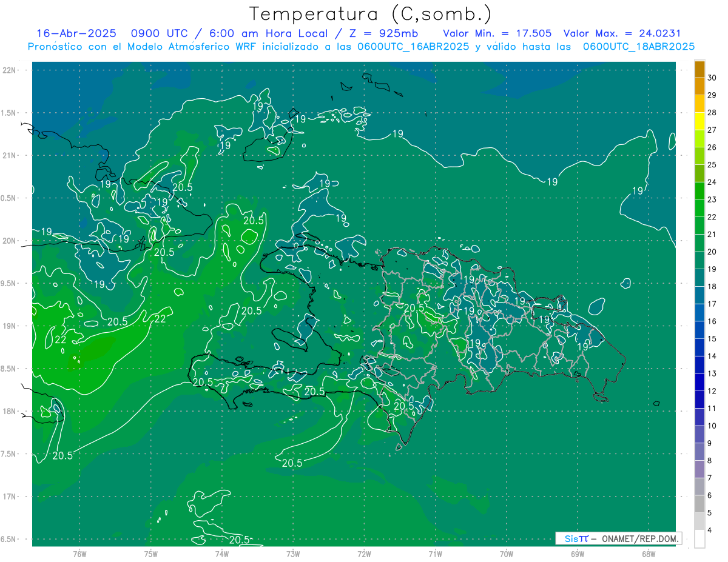Click the '18N' latitude axis label
This screenshot has width=728, height=562.
click(10, 412)
